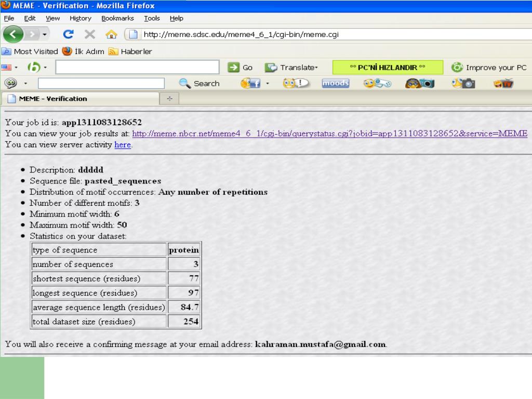The image size is (532, 399).
Task: Click the server activity 'here' link
Action: [x=123, y=145]
